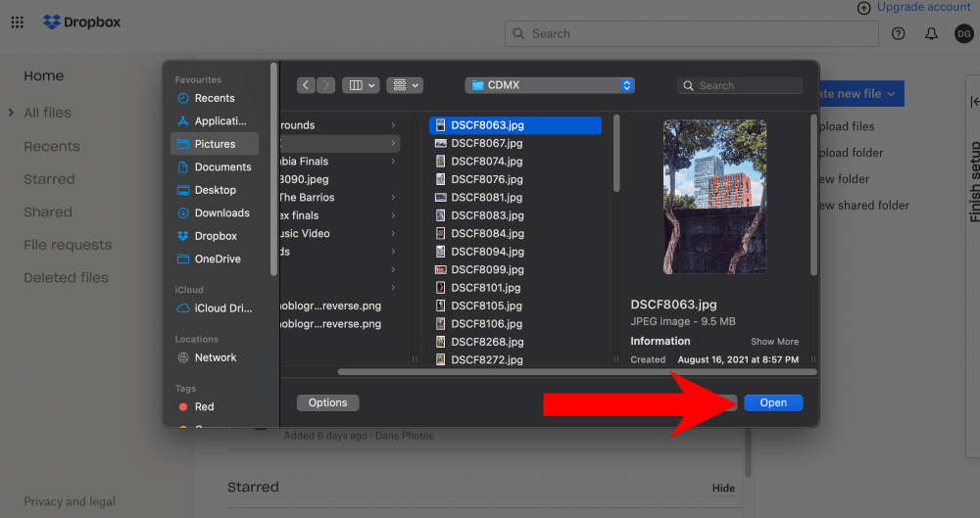Select file DSCF8084.jpg
This screenshot has height=518, width=980.
pyautogui.click(x=515, y=234)
